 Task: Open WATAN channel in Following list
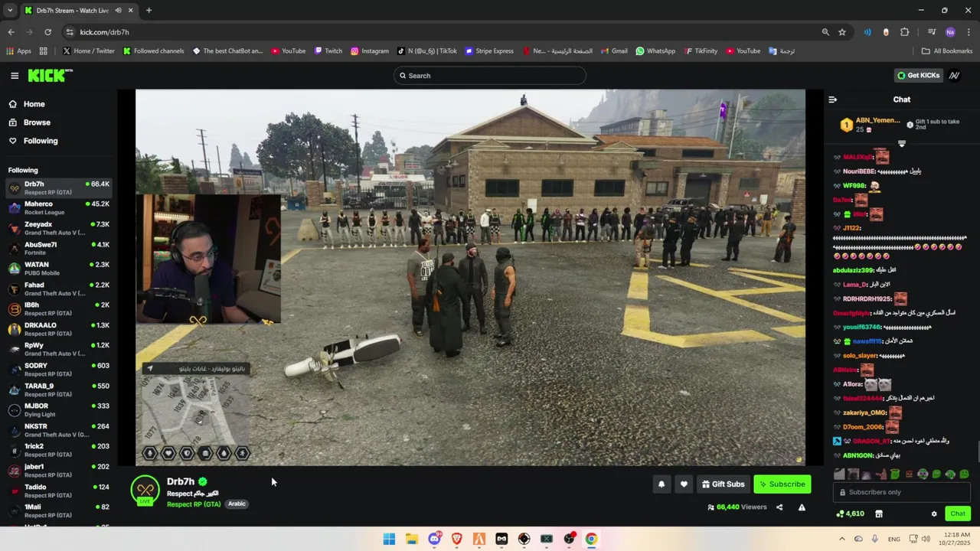[x=59, y=269]
